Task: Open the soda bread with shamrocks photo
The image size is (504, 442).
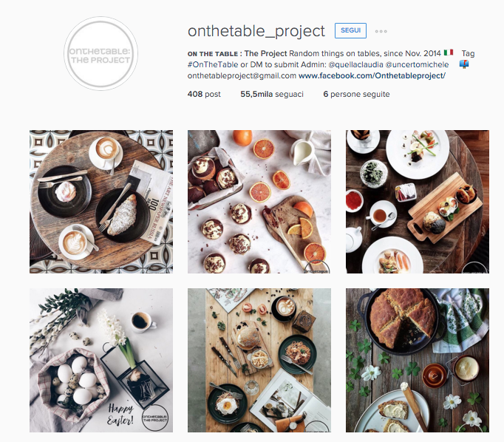Action: (418, 361)
